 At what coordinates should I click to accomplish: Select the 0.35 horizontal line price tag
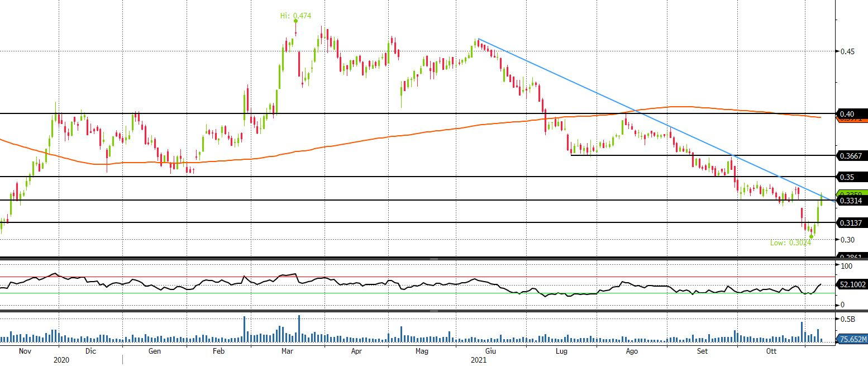pyautogui.click(x=852, y=177)
